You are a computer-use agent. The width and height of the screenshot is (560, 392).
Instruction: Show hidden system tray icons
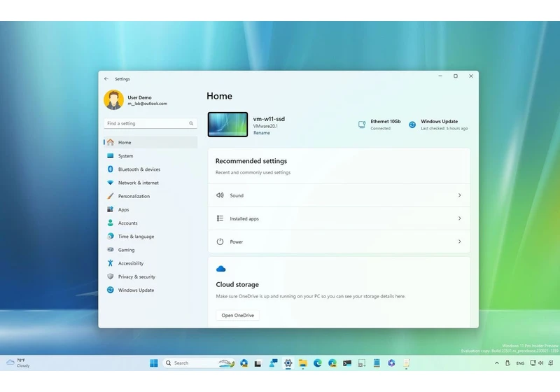(x=497, y=363)
